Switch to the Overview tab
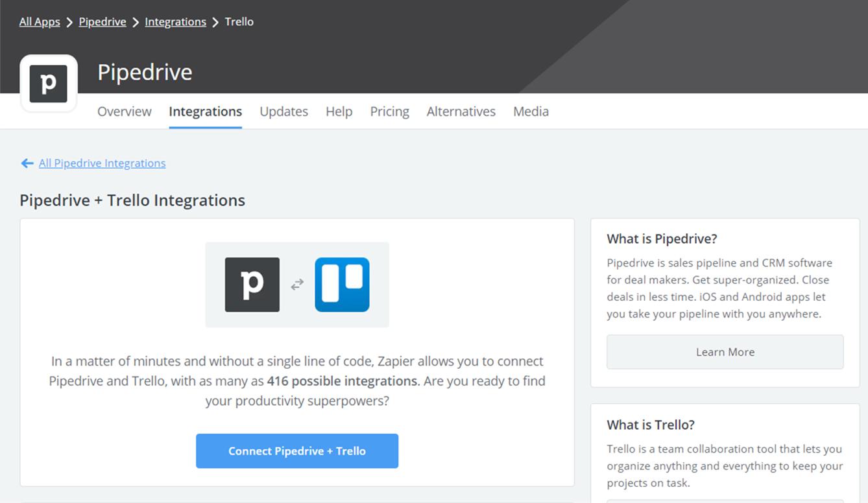 (125, 111)
